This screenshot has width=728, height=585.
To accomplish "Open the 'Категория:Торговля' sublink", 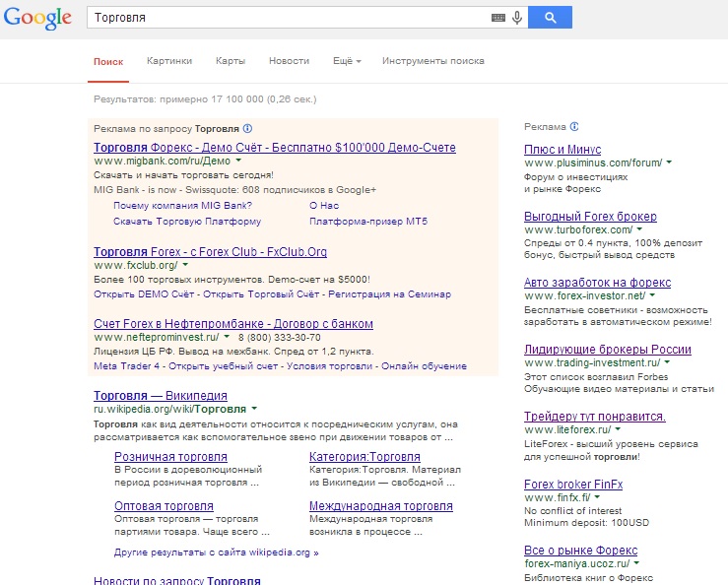I will pyautogui.click(x=364, y=456).
